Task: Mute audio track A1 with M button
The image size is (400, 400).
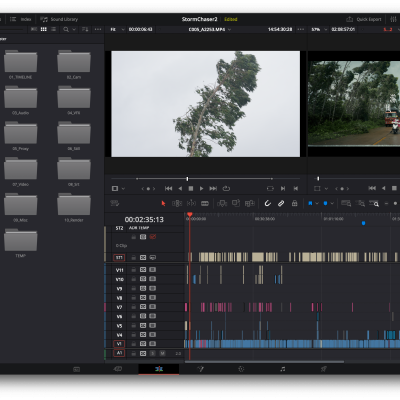Action: [x=162, y=353]
